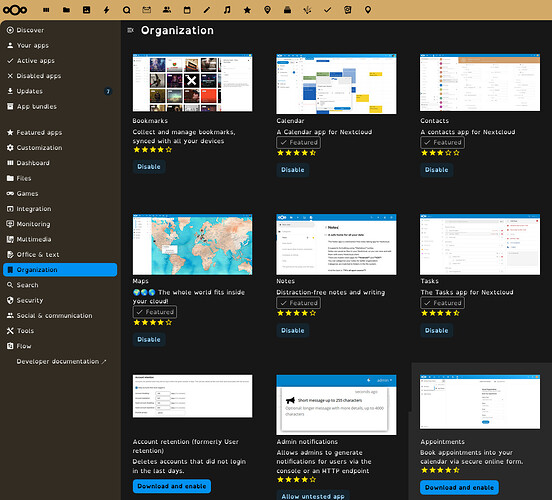
Task: Click the Nextcloud logo
Action: coord(15,10)
